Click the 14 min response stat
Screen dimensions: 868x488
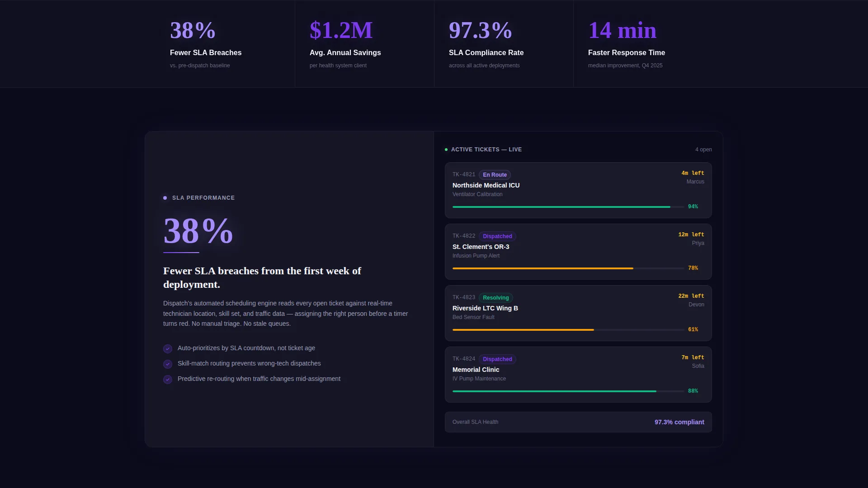pyautogui.click(x=622, y=30)
